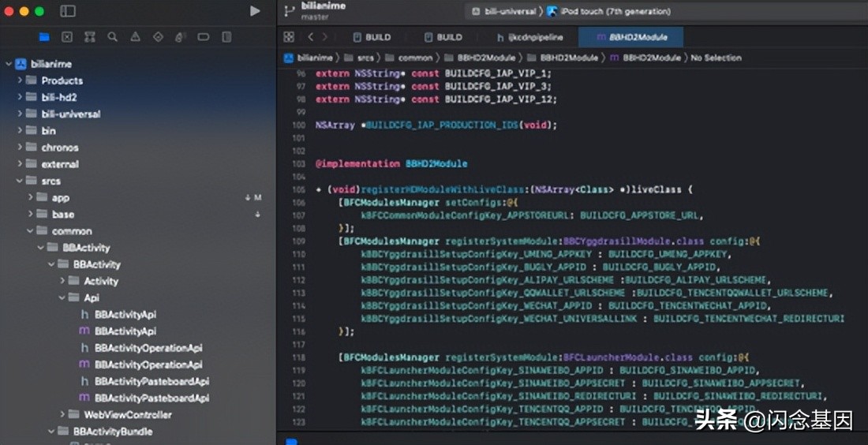This screenshot has width=868, height=445.
Task: Open the Test navigator diamond icon
Action: pos(158,37)
